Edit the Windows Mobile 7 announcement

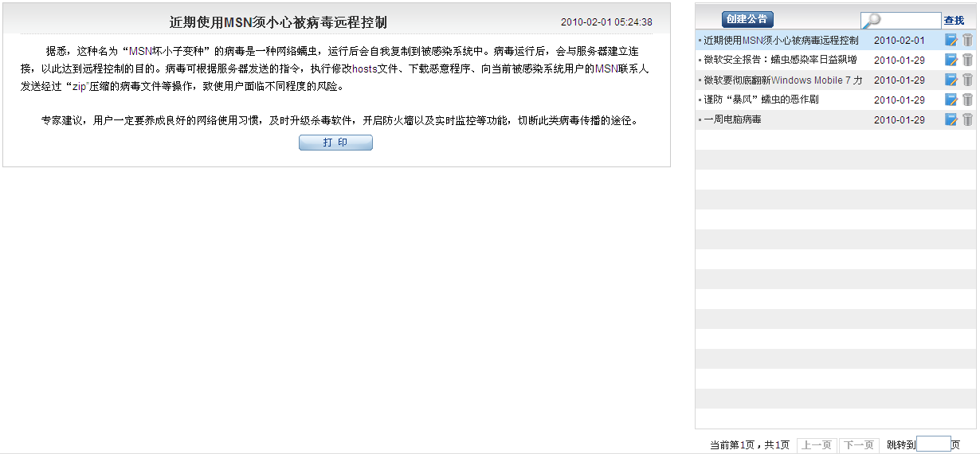point(951,80)
